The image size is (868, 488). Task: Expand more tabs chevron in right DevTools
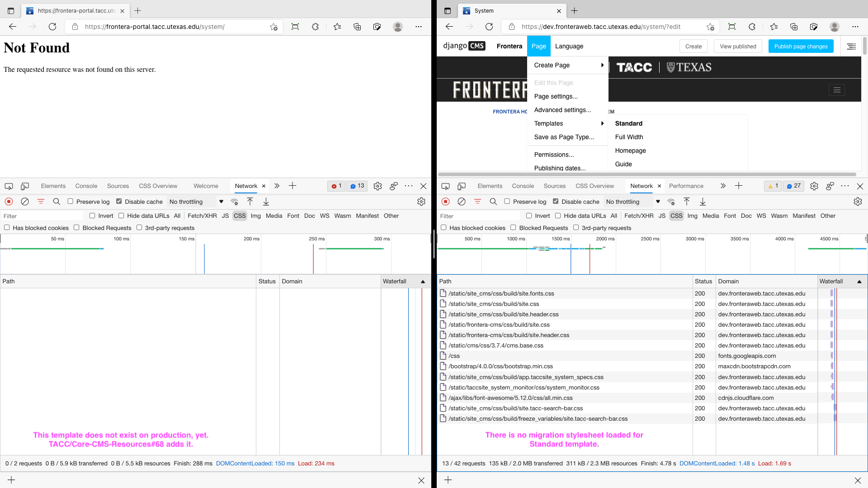723,186
